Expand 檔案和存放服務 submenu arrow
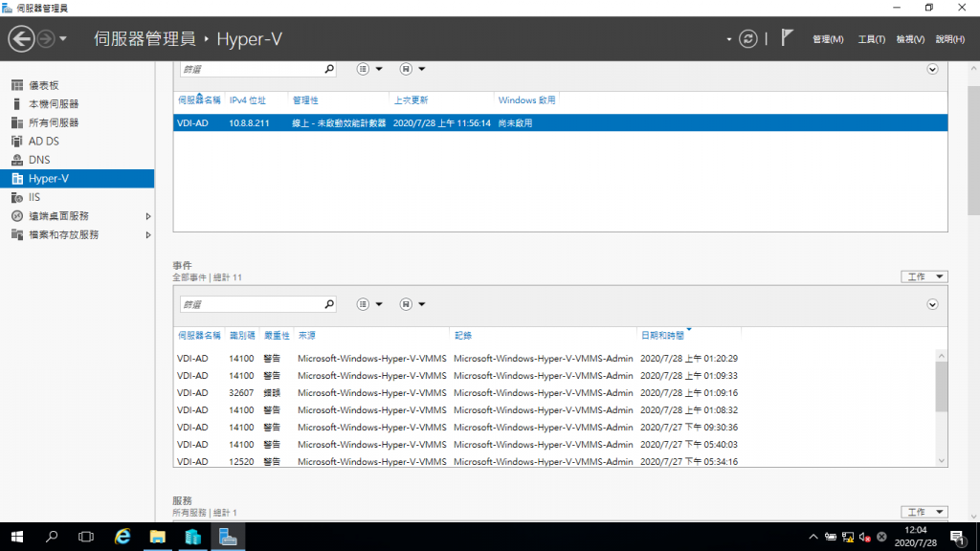 pos(148,235)
